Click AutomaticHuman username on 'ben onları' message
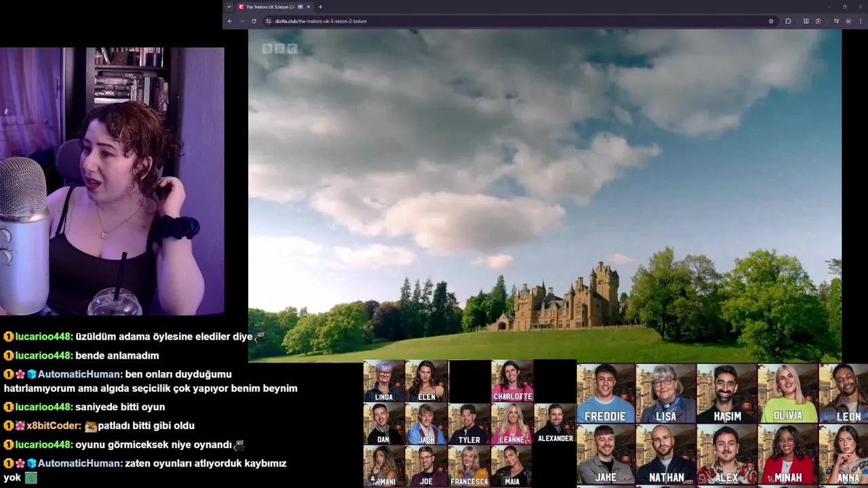The image size is (868, 488). pos(80,375)
